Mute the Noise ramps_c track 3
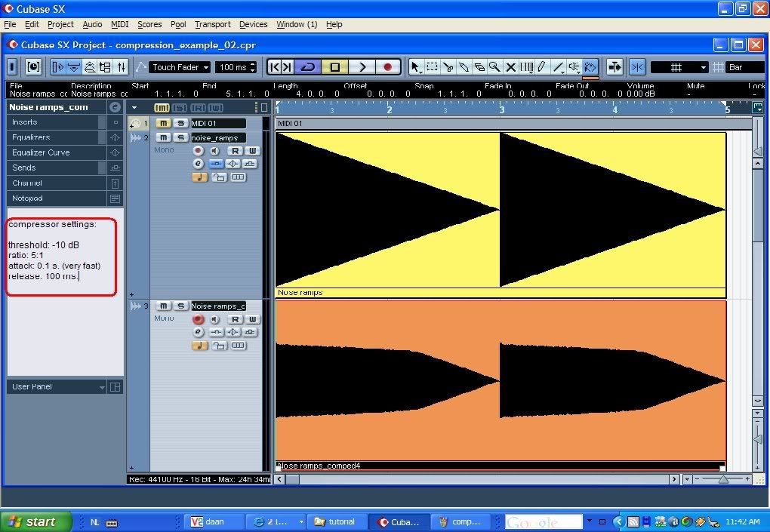The image size is (770, 532). (163, 306)
